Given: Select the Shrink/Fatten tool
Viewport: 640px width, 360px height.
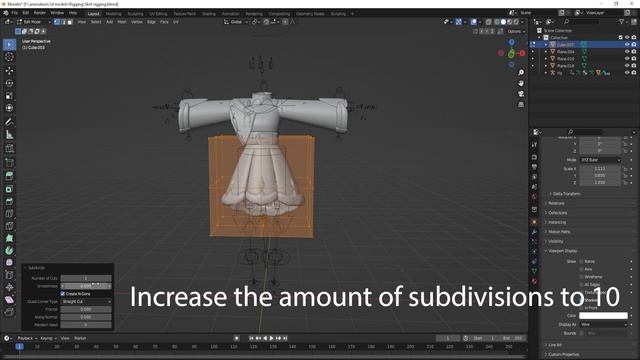Looking at the screenshot, I should [x=9, y=287].
